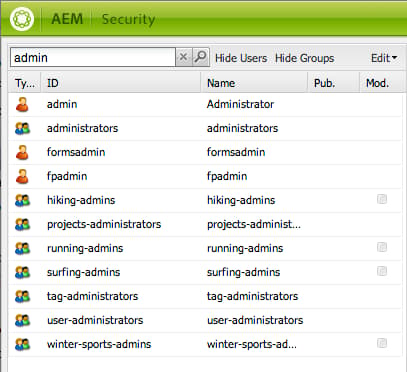The height and width of the screenshot is (372, 407).
Task: Select the winter-sports-admins ID cell
Action: 99,344
